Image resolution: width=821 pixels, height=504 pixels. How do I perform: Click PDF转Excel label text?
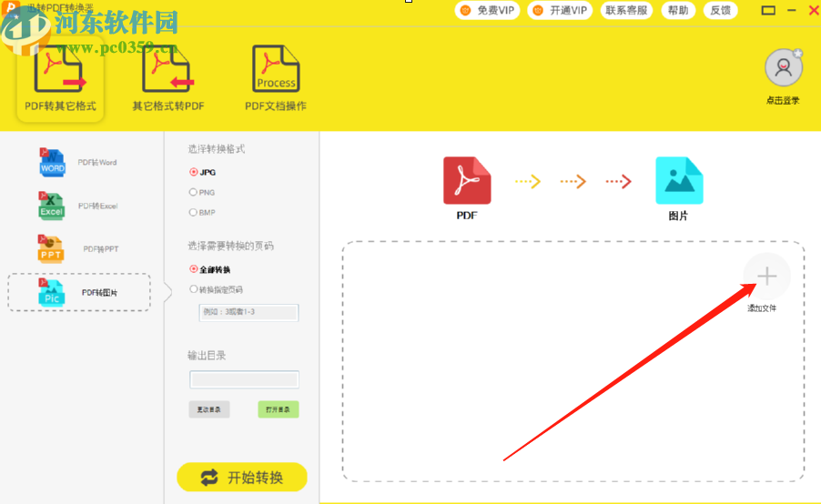pos(98,206)
